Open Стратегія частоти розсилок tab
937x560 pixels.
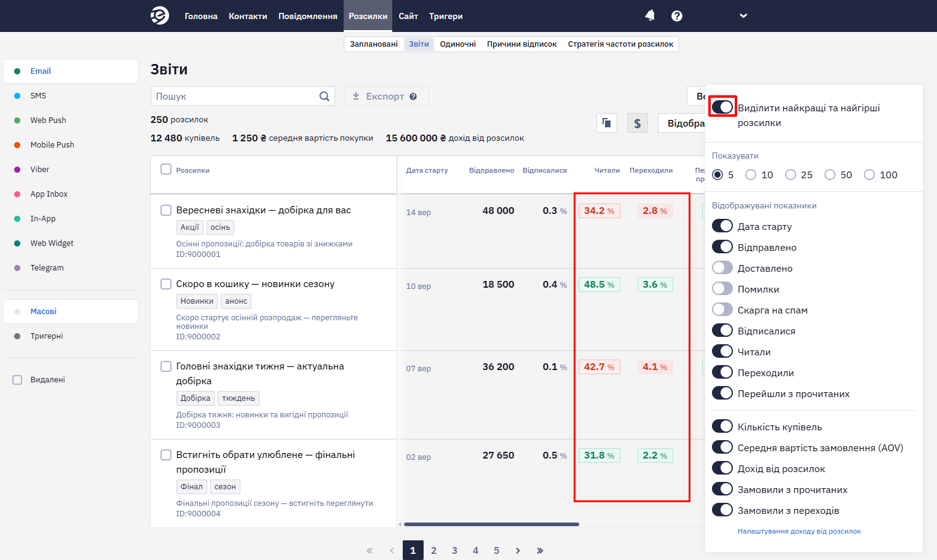(x=620, y=44)
